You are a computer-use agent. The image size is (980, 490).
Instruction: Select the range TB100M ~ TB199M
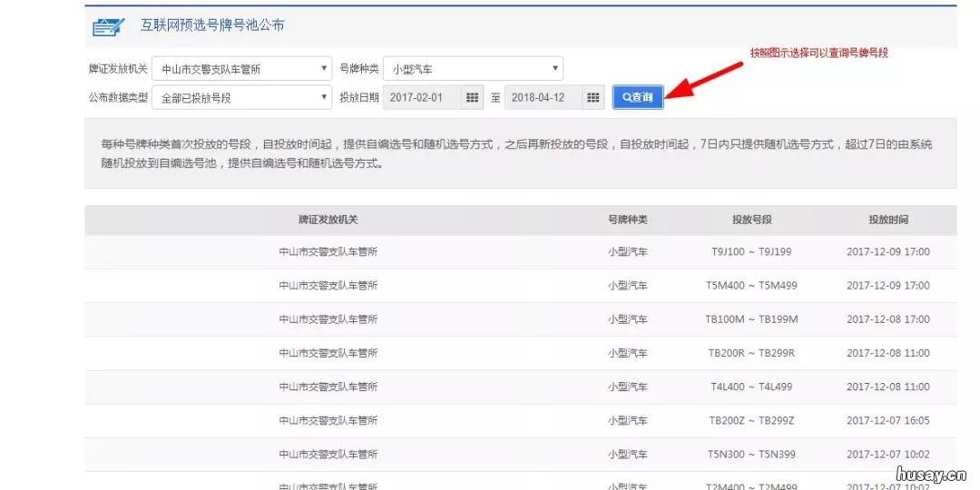click(x=752, y=319)
